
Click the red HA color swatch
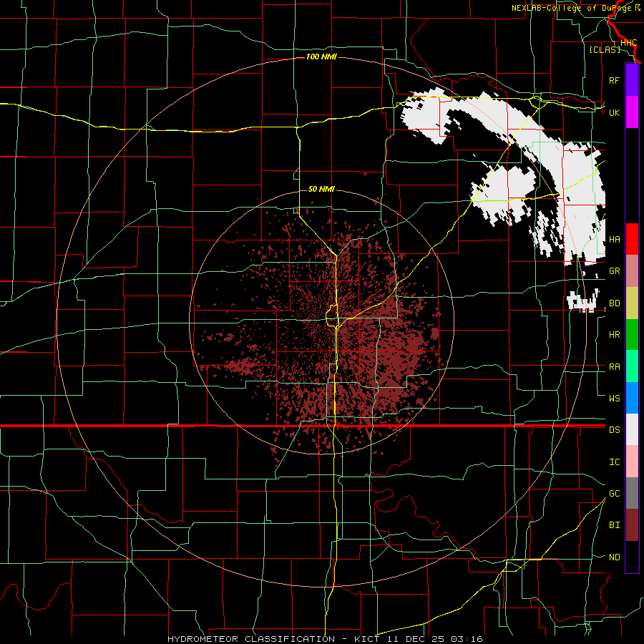click(632, 239)
